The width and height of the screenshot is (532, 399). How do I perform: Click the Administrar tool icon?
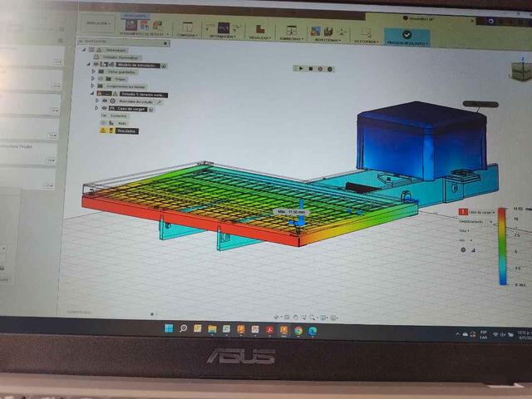pyautogui.click(x=292, y=31)
